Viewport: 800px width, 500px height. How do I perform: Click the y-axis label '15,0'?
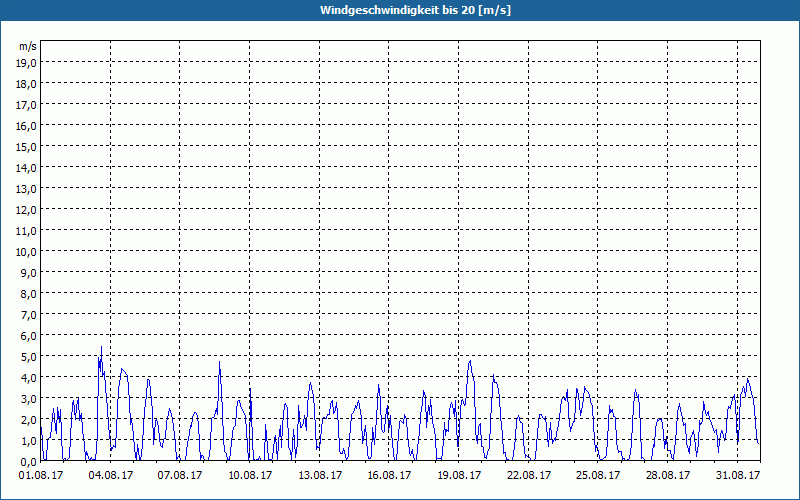coord(27,146)
